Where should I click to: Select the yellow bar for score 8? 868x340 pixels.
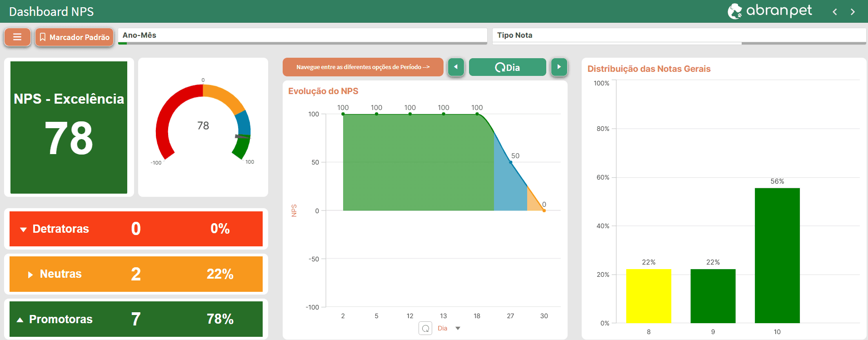coord(649,296)
